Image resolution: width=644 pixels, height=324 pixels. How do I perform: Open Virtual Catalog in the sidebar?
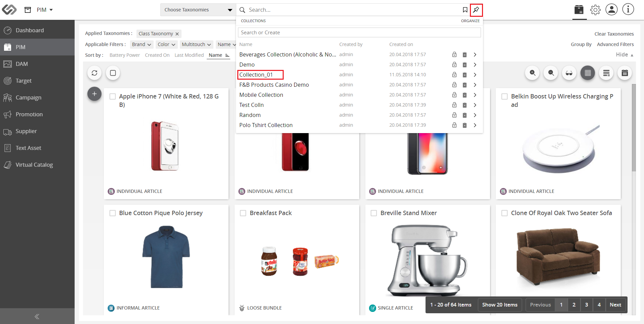coord(37,165)
